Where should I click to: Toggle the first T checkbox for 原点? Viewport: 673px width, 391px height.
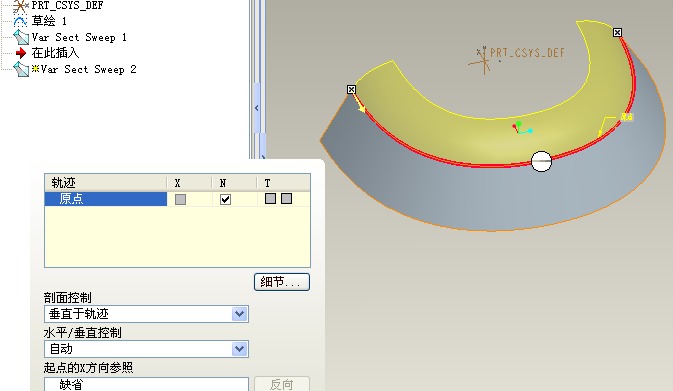(270, 199)
